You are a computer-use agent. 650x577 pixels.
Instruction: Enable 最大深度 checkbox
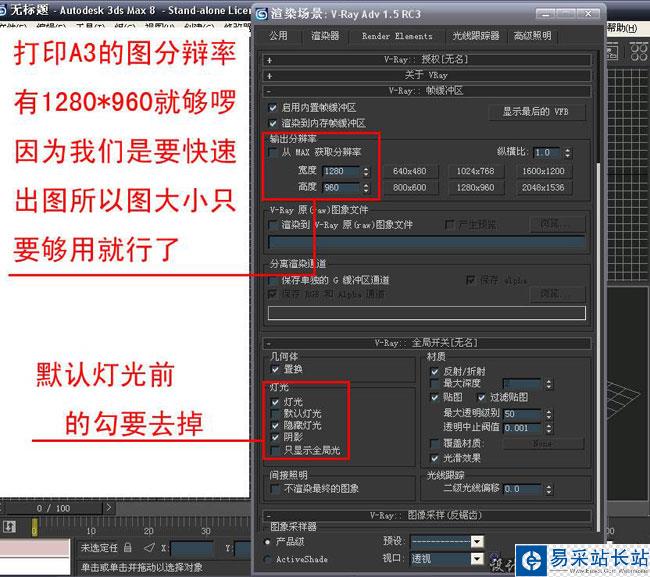[x=434, y=383]
